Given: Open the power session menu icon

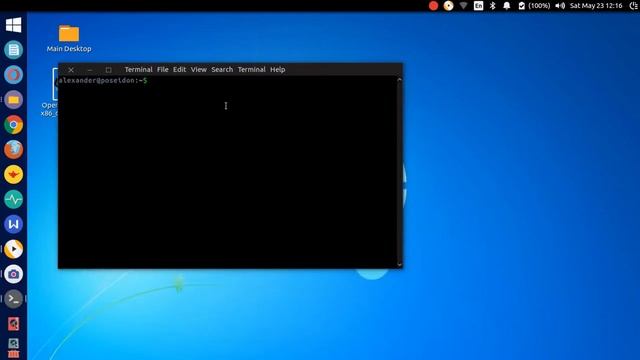Looking at the screenshot, I should tap(634, 5).
